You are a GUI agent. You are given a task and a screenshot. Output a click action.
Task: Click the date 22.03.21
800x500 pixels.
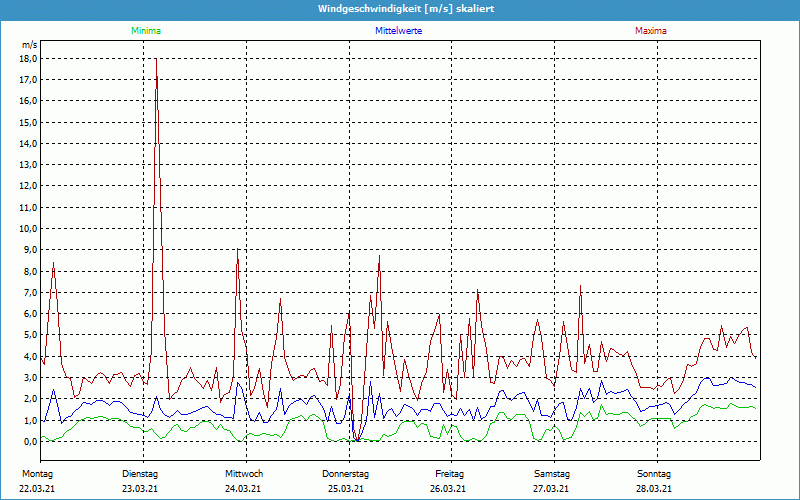(37, 489)
